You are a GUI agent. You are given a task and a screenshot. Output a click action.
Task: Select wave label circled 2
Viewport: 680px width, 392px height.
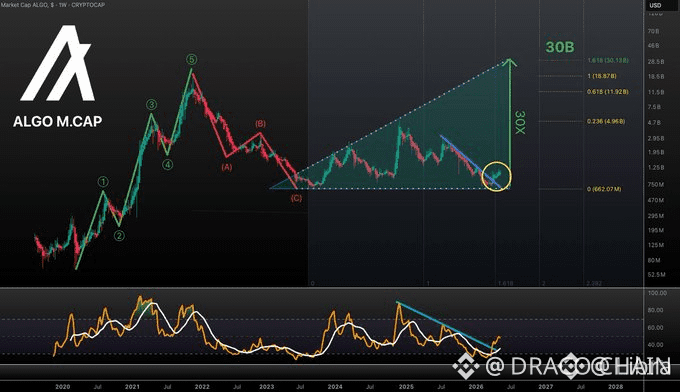pos(119,236)
